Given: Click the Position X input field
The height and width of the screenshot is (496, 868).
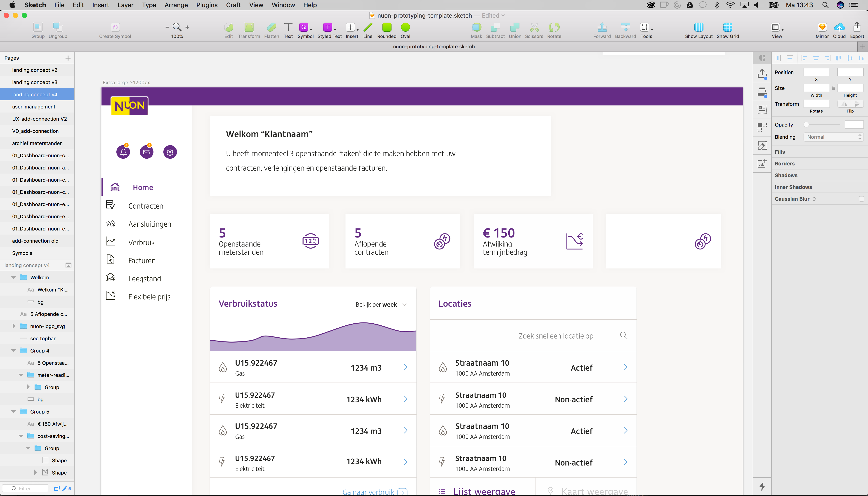Looking at the screenshot, I should point(816,72).
